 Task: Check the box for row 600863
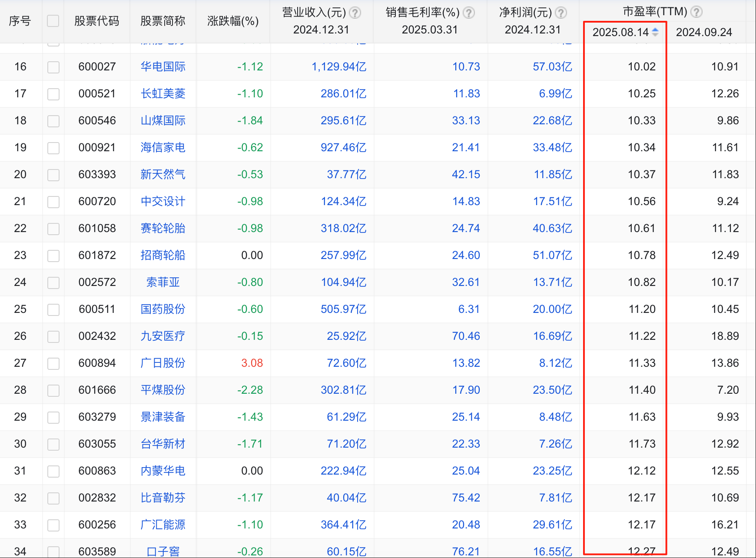53,471
